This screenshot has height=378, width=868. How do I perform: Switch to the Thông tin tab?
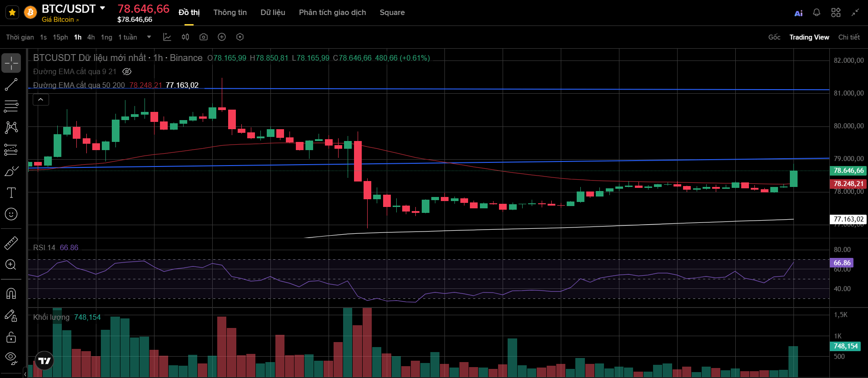tap(230, 13)
